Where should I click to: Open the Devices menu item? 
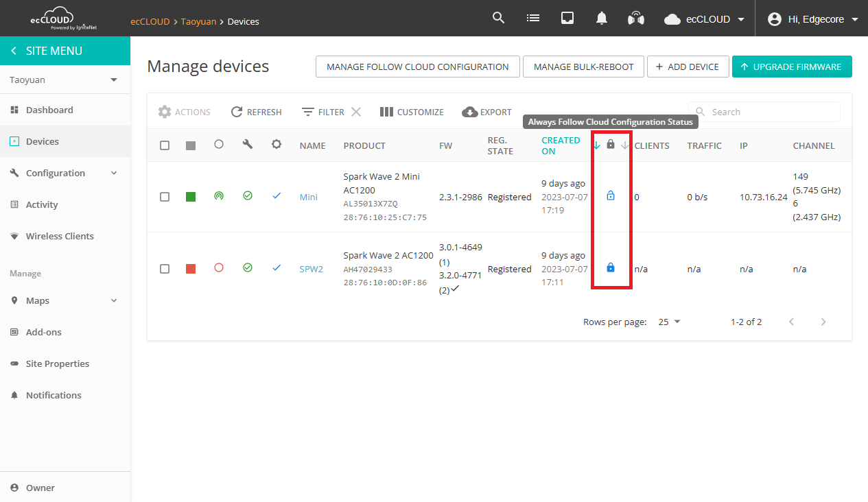[x=64, y=141]
